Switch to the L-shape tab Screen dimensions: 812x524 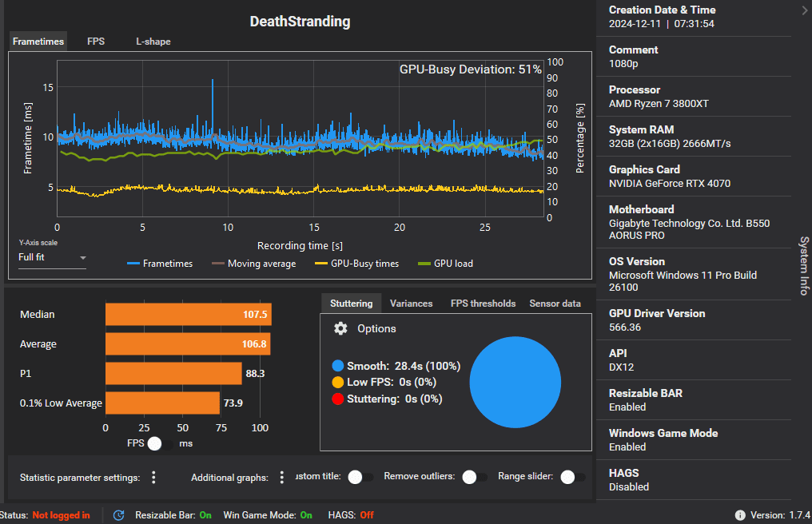pos(153,42)
